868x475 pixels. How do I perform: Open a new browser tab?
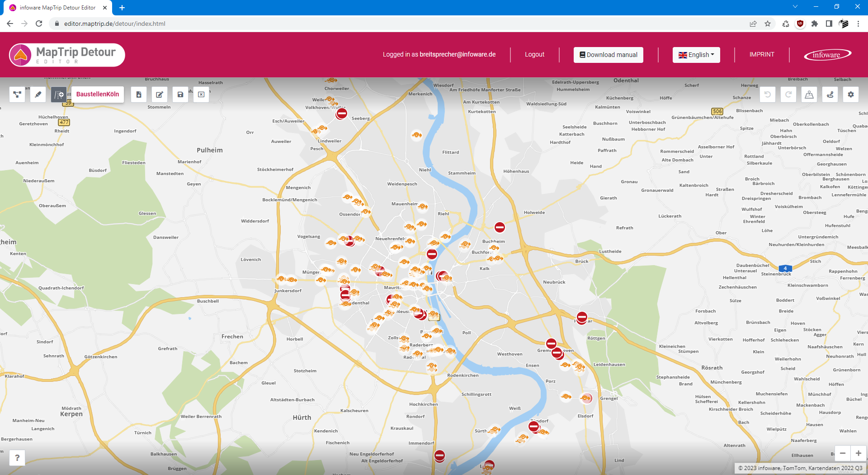[x=122, y=8]
